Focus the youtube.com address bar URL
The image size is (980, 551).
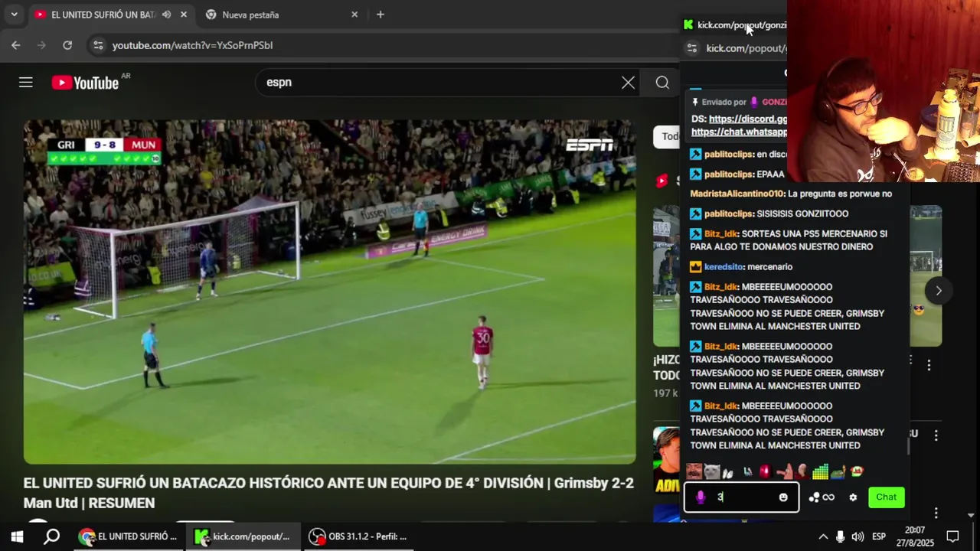[192, 45]
